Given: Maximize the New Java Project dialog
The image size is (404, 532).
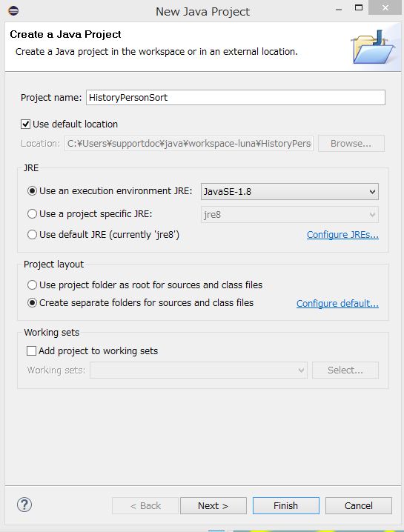Looking at the screenshot, I should click(359, 8).
